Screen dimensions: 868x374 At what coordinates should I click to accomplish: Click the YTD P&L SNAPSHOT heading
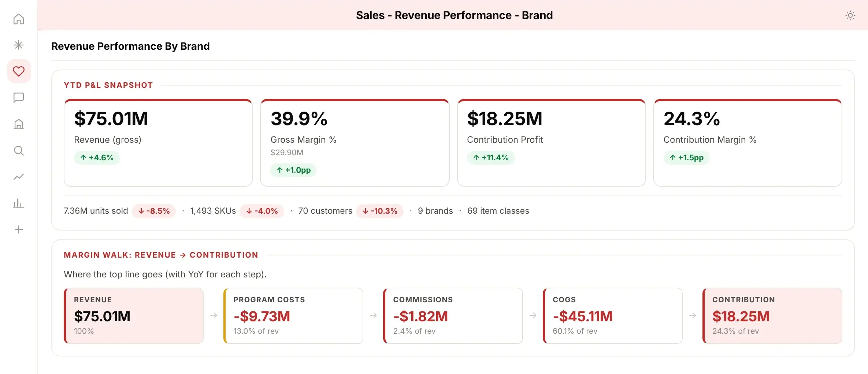[x=108, y=85]
